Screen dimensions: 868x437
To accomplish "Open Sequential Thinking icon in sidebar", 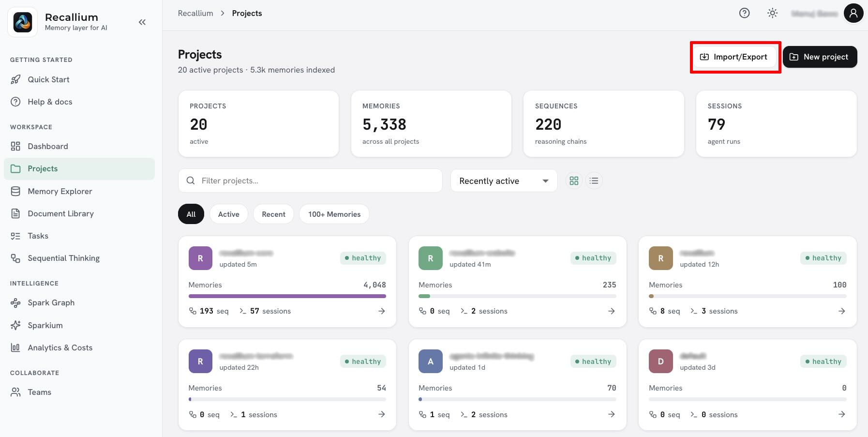I will [x=15, y=258].
